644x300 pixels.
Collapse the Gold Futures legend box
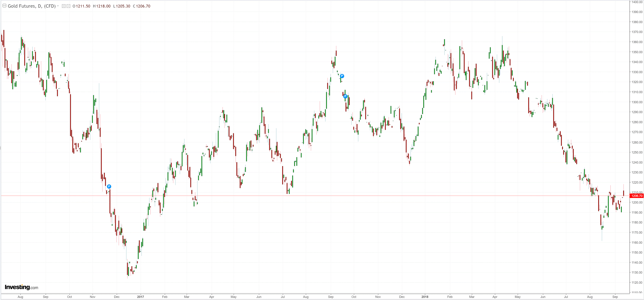click(4, 6)
